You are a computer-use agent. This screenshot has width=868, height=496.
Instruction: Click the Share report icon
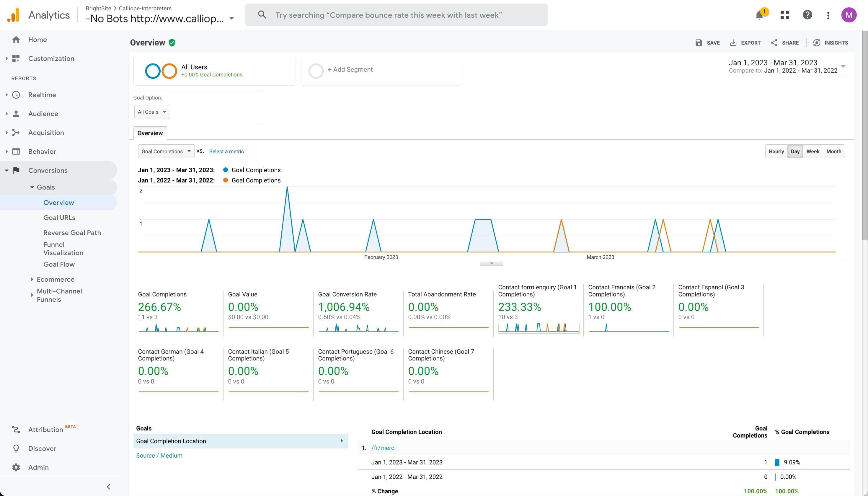pos(774,43)
